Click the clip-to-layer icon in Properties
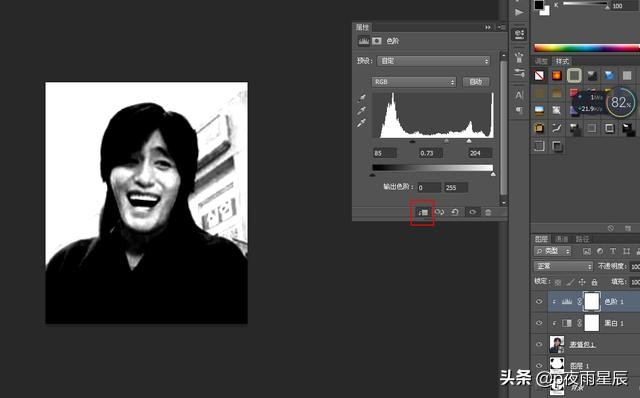This screenshot has height=398, width=640. point(423,212)
